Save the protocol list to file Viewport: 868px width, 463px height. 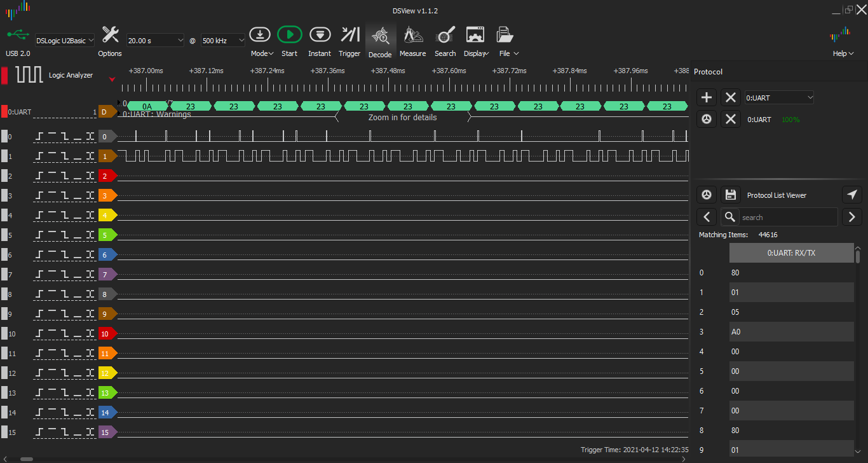[x=731, y=195]
